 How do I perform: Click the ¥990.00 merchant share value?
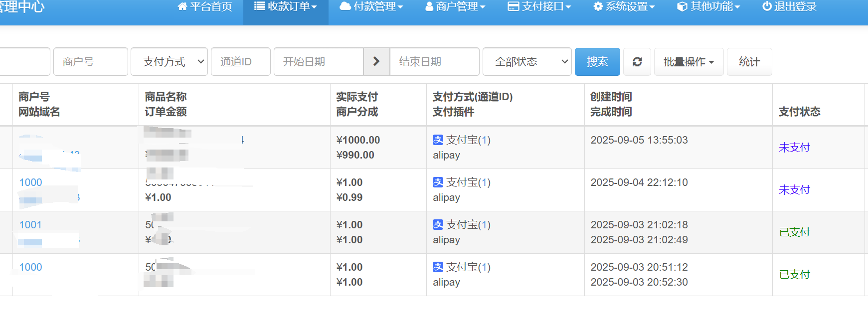(x=355, y=155)
